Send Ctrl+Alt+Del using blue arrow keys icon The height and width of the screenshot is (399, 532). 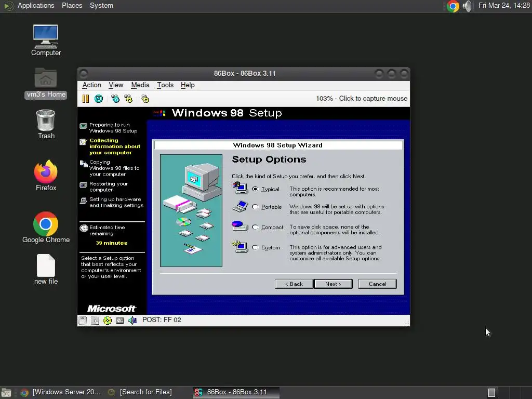point(115,99)
